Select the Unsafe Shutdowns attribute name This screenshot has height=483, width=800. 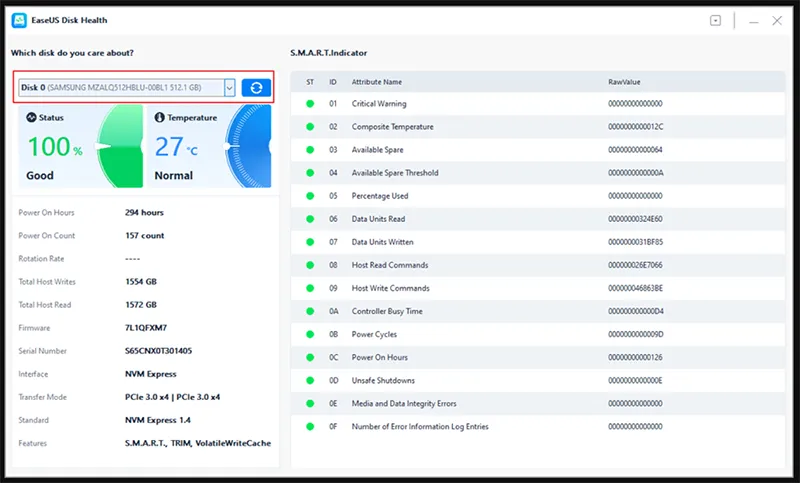(383, 380)
